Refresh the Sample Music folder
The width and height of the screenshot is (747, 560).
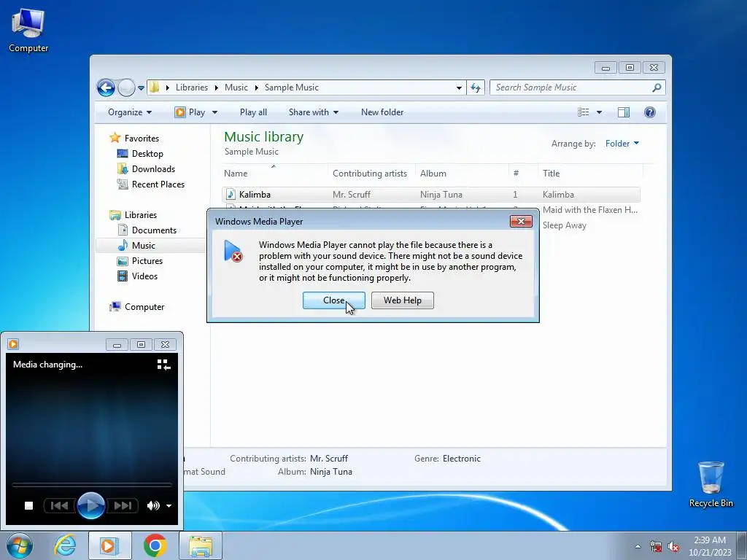476,87
